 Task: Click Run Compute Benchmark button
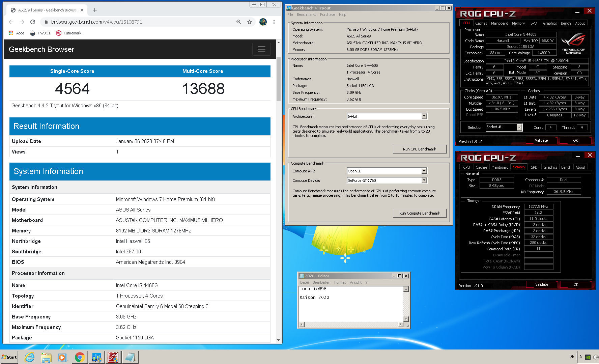coord(420,213)
